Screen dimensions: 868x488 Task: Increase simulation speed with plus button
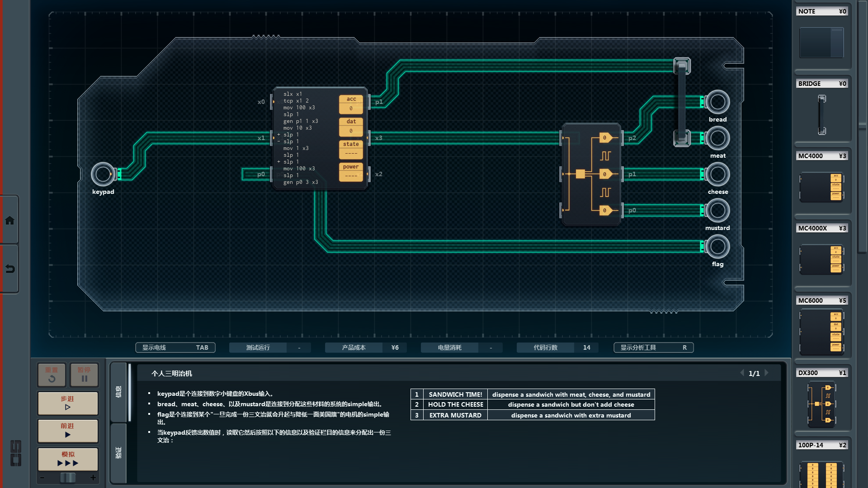[x=93, y=478]
